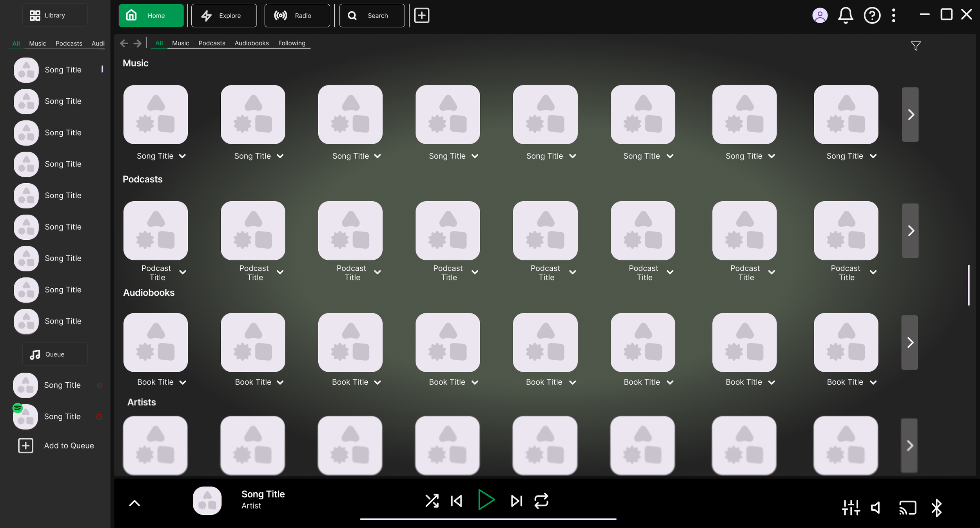Click the plus icon beside Search
This screenshot has height=528, width=980.
tap(422, 16)
